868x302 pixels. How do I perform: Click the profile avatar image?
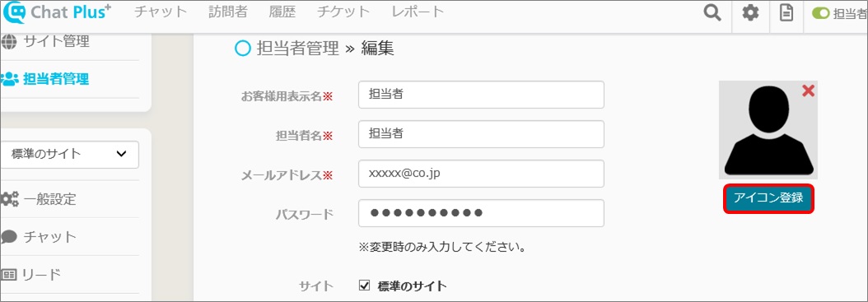pyautogui.click(x=768, y=130)
